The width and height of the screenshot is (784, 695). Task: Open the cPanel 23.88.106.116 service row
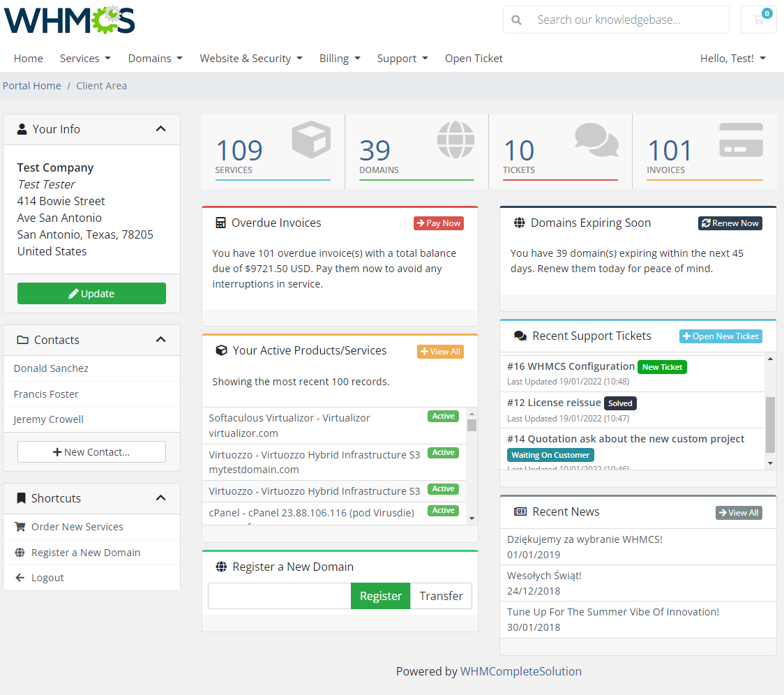coord(334,514)
